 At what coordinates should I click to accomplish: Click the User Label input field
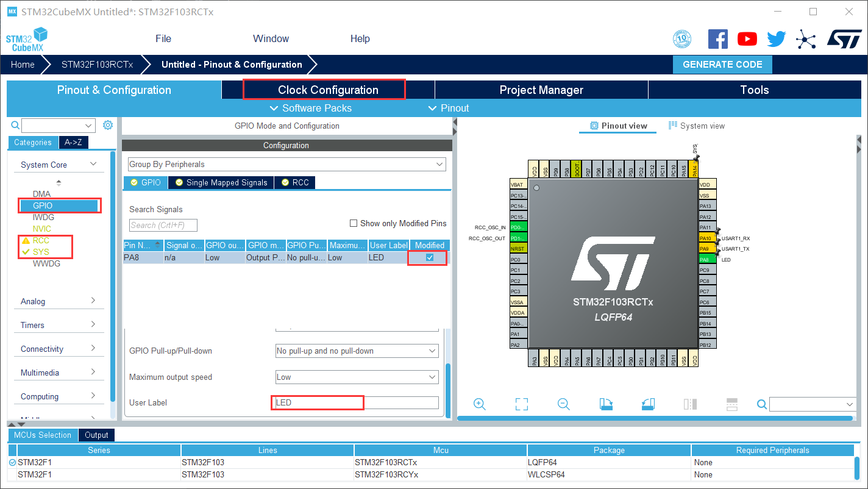tap(357, 402)
